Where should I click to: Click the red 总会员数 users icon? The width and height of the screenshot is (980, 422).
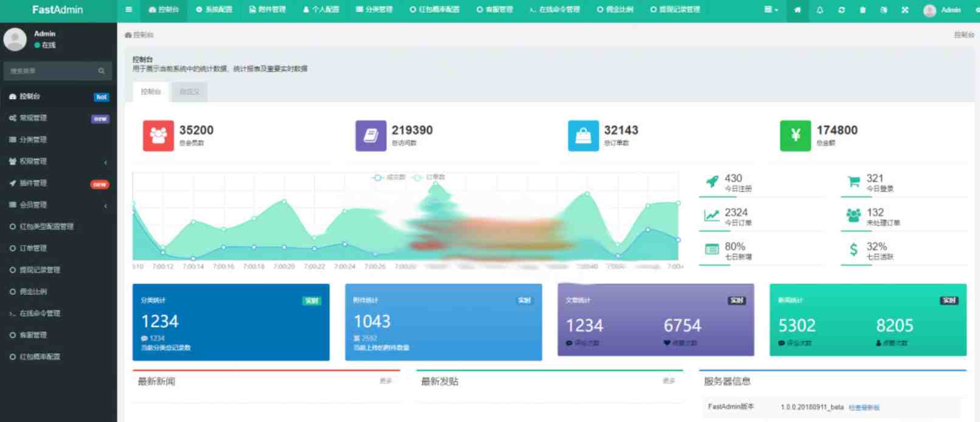coord(158,135)
